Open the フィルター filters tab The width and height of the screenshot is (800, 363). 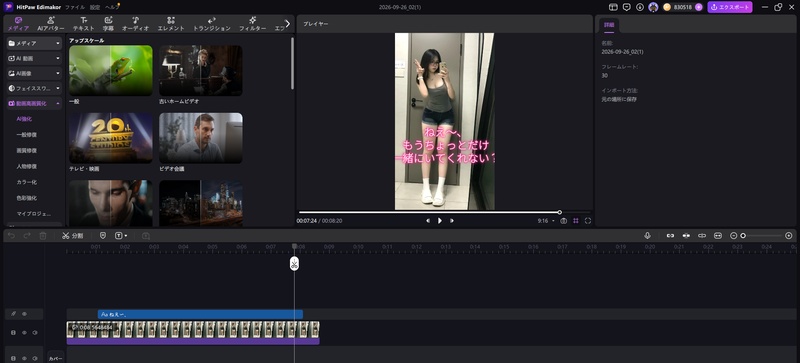pos(253,24)
